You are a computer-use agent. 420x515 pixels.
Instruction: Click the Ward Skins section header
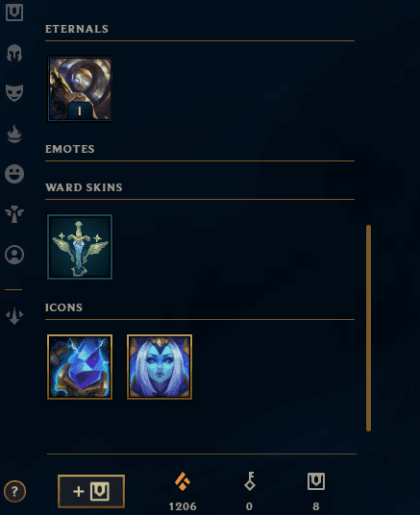tap(84, 187)
